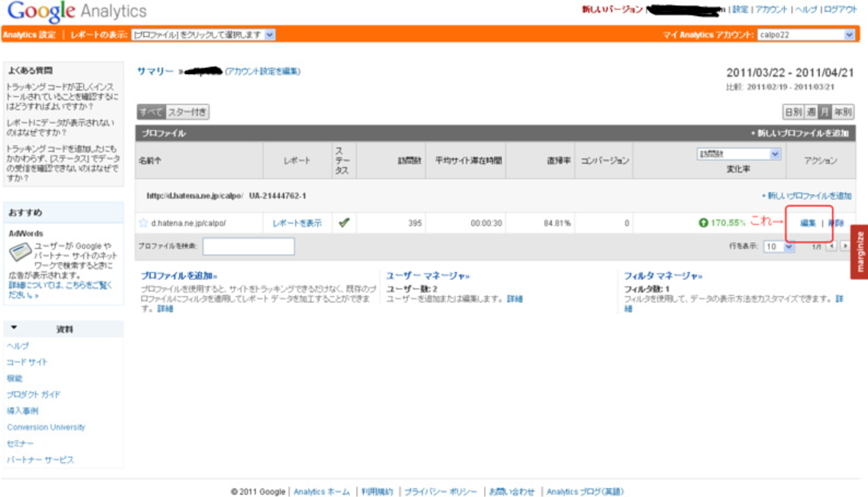Focus the プロファイルを検索 search field
868x497 pixels.
(x=248, y=246)
